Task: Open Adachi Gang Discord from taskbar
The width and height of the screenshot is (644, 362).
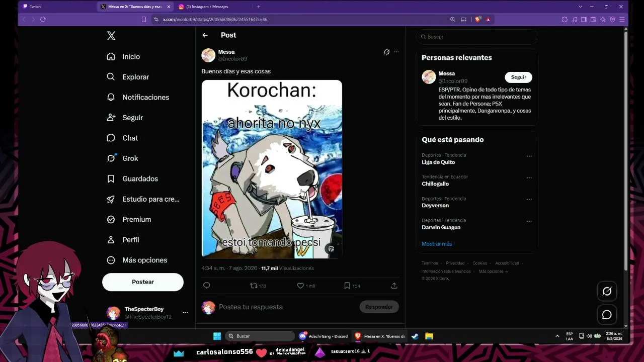Action: (x=324, y=336)
